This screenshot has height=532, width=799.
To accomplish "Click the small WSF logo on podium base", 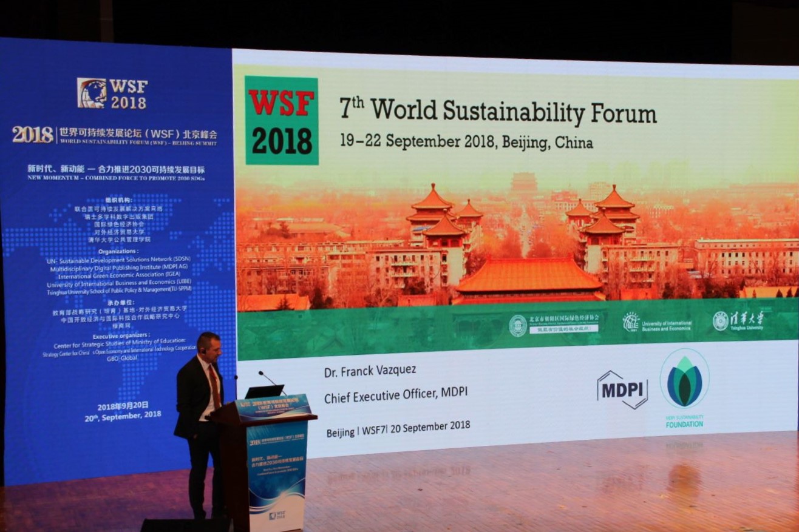I will pyautogui.click(x=277, y=515).
